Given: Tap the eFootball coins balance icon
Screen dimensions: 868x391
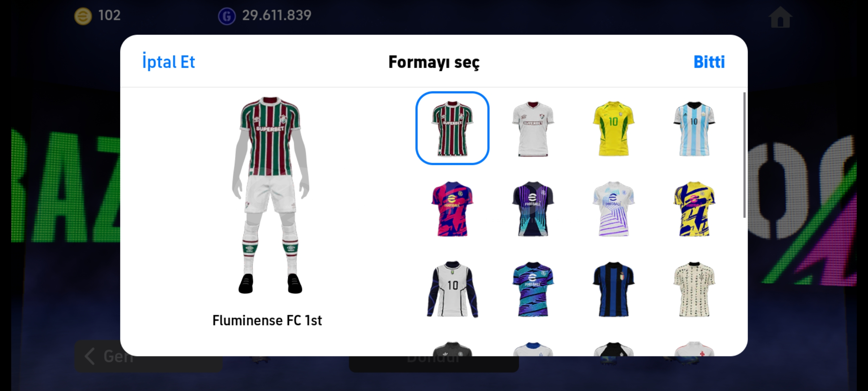Looking at the screenshot, I should tap(83, 16).
